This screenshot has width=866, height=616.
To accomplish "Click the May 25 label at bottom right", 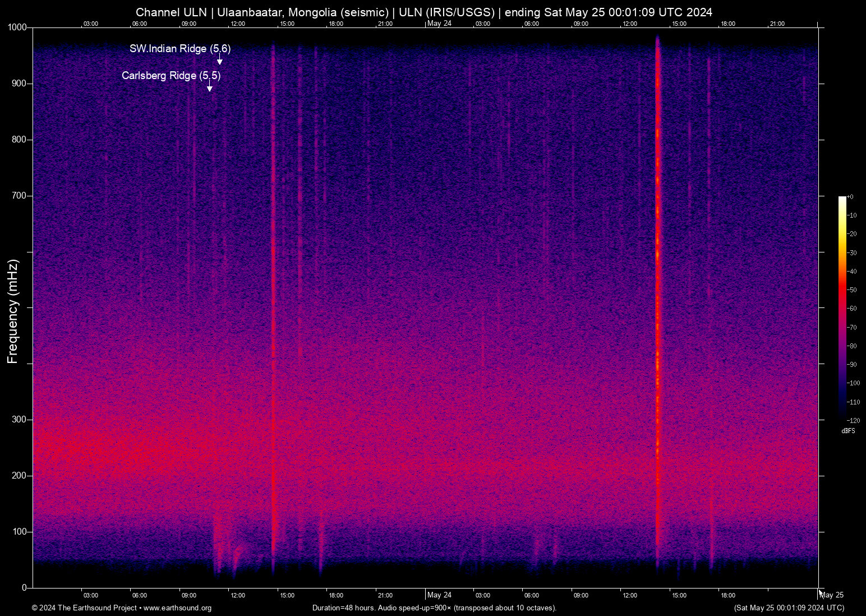I will [832, 595].
